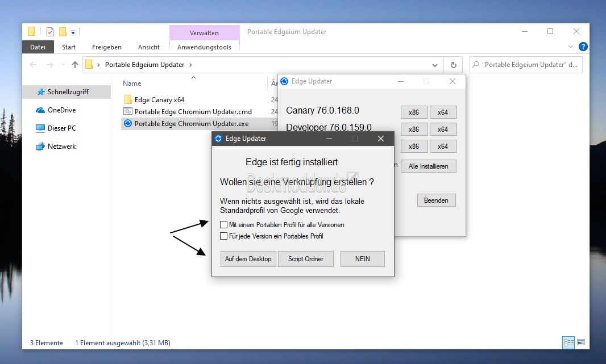This screenshot has width=606, height=364.
Task: Collapse the ribbon with chevron
Action: pos(570,47)
